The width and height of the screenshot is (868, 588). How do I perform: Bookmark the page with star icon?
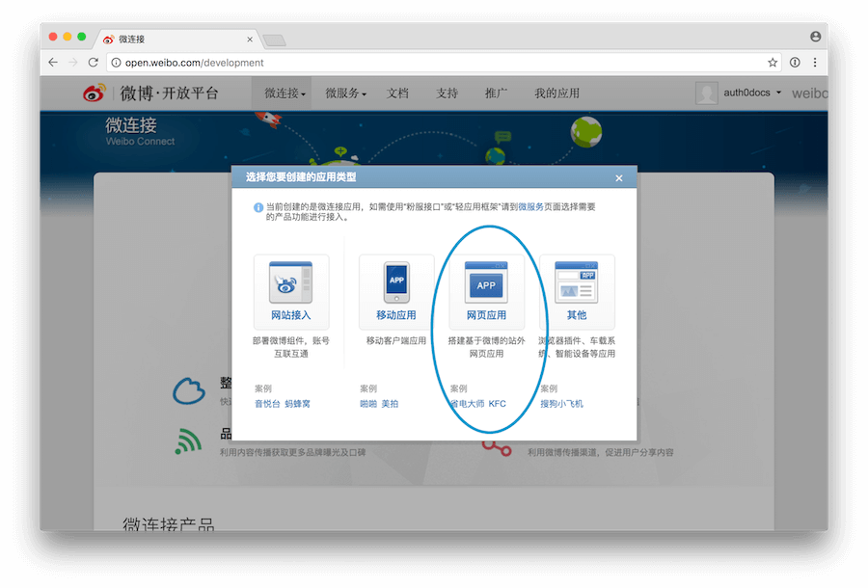pos(773,63)
